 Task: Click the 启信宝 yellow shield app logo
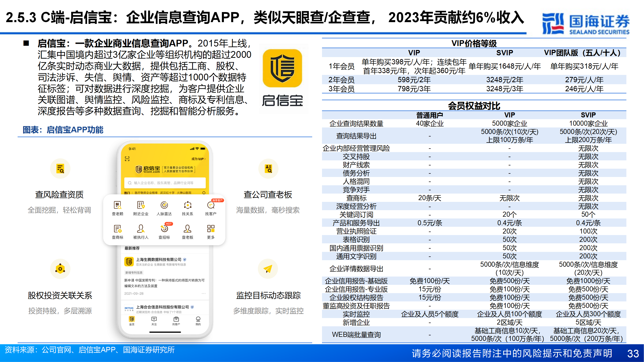282,68
